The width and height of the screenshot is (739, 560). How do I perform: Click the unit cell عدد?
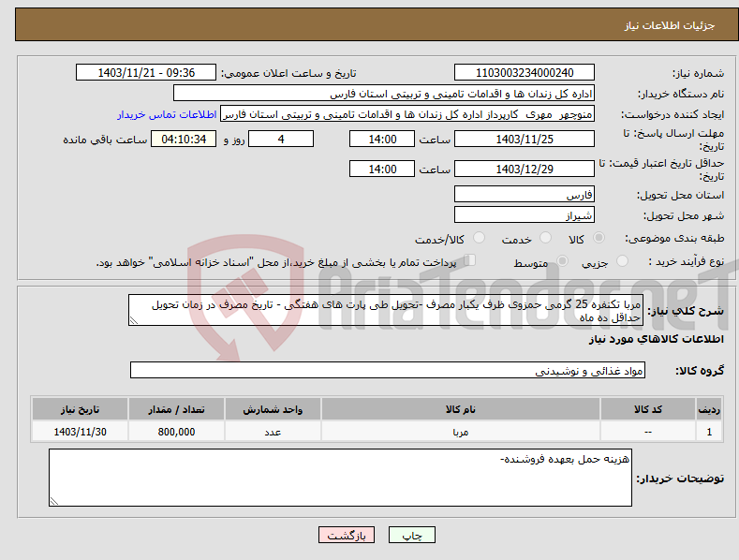coord(273,432)
